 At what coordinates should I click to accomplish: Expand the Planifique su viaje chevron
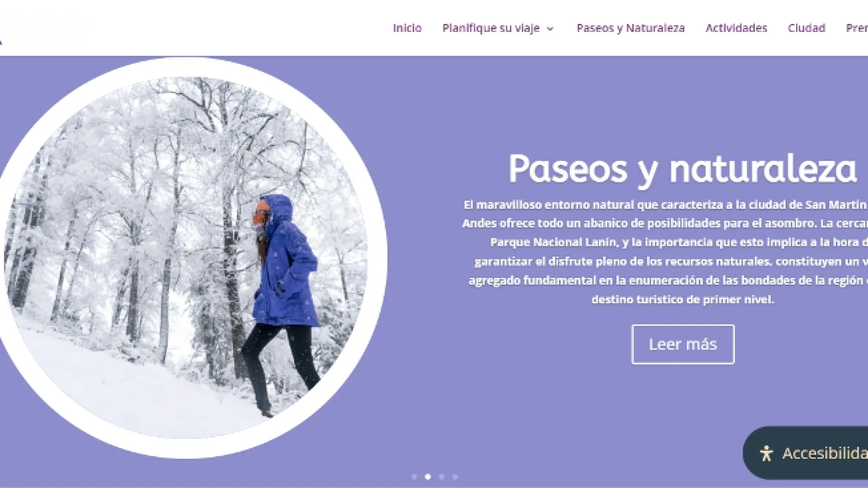(x=550, y=29)
